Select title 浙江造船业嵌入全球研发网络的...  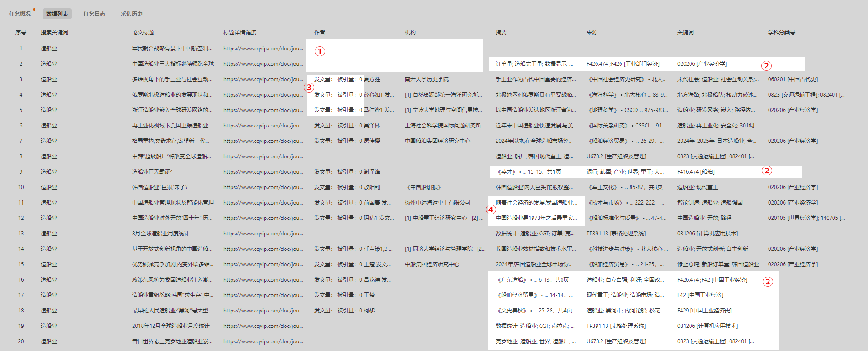pyautogui.click(x=172, y=110)
